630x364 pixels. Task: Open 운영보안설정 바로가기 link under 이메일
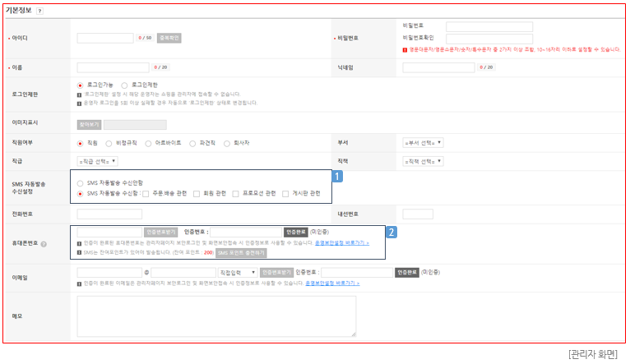(332, 283)
